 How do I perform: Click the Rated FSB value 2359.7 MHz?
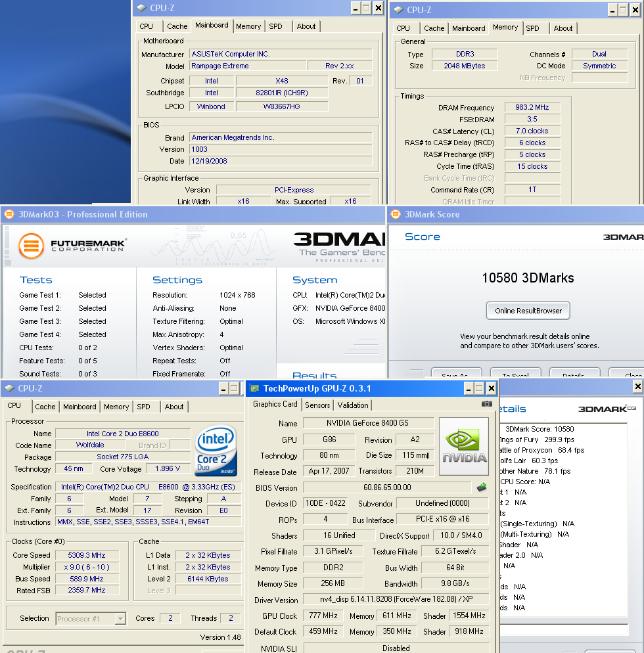(87, 590)
